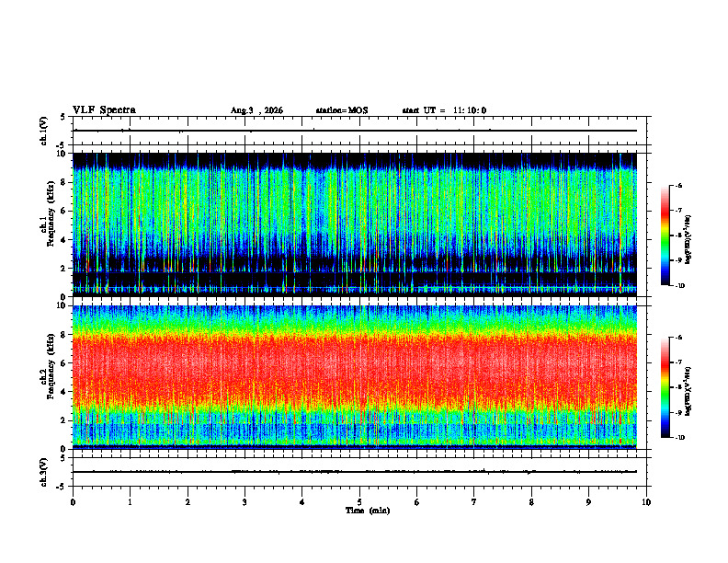Click the "-10" label on ch.1 colorbar
The height and width of the screenshot is (563, 728).
pyautogui.click(x=679, y=286)
